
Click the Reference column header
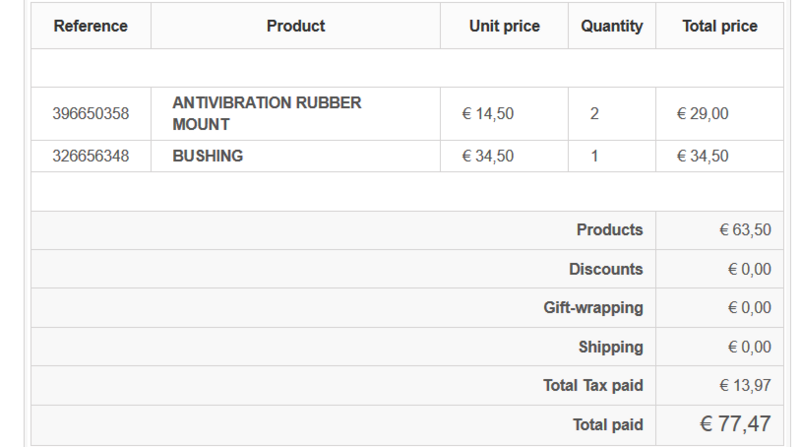(x=91, y=26)
